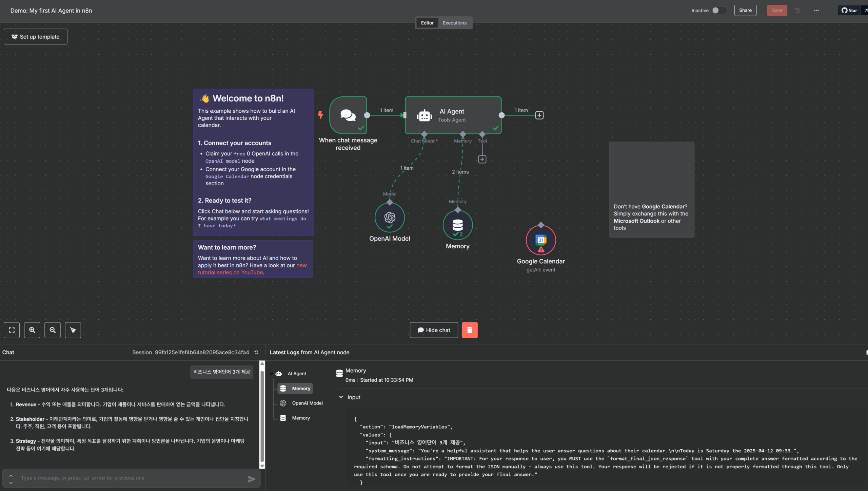The width and height of the screenshot is (868, 491).
Task: Click the sent Korean chat message bubble
Action: point(222,372)
